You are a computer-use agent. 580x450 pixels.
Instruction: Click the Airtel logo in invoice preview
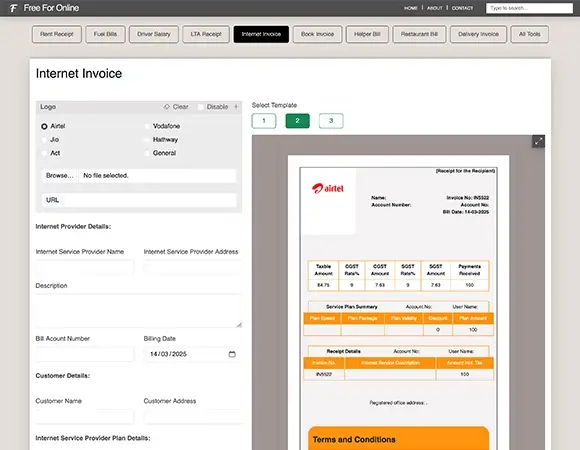[x=328, y=188]
